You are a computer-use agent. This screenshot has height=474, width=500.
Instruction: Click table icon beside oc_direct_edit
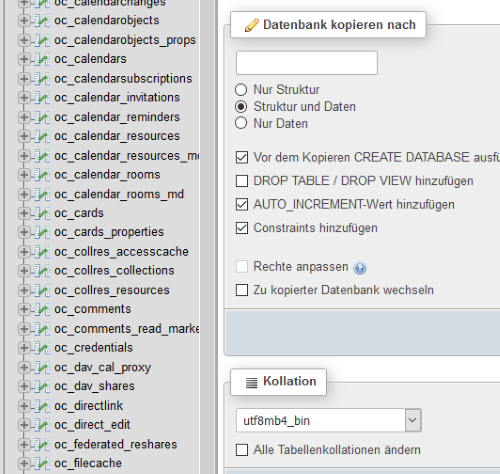(x=42, y=425)
